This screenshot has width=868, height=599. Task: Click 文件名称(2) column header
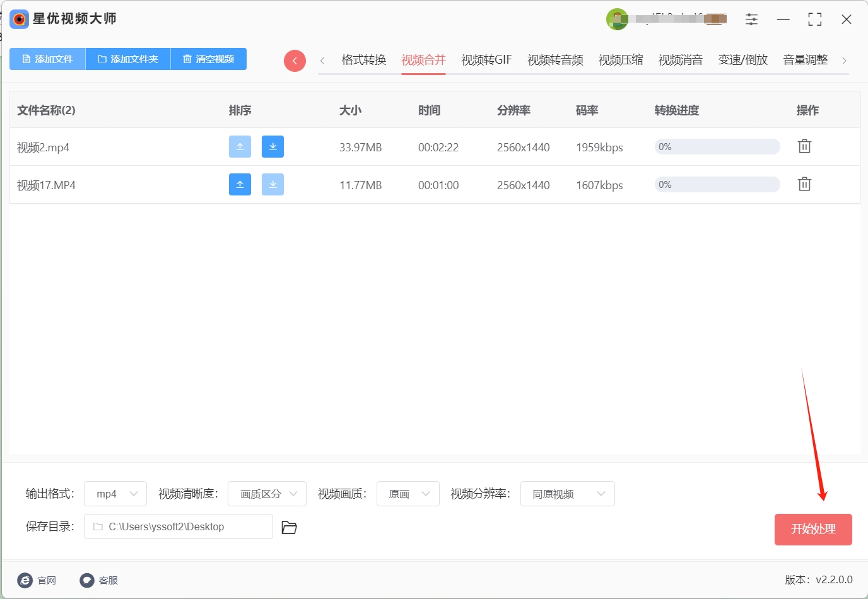[x=46, y=110]
